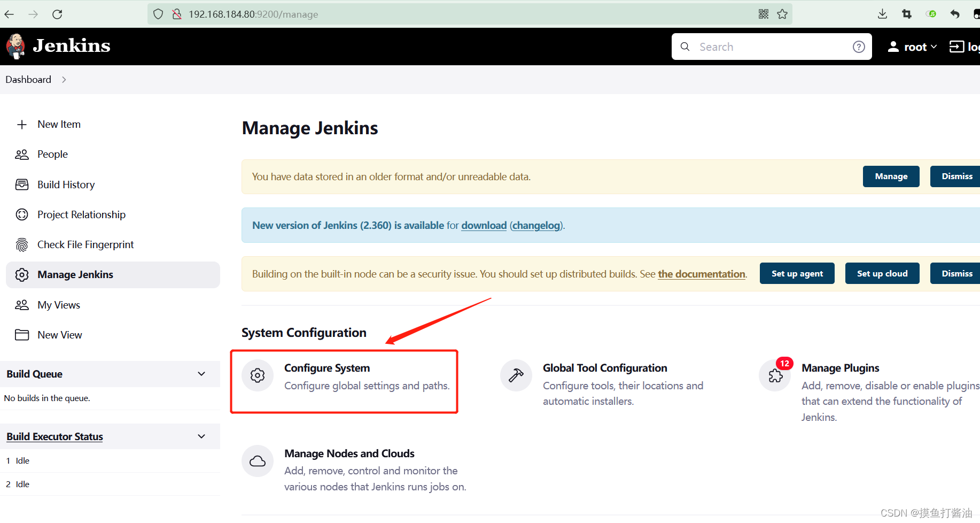Collapse the Build Executor Status panel
This screenshot has width=980, height=523.
tap(201, 436)
